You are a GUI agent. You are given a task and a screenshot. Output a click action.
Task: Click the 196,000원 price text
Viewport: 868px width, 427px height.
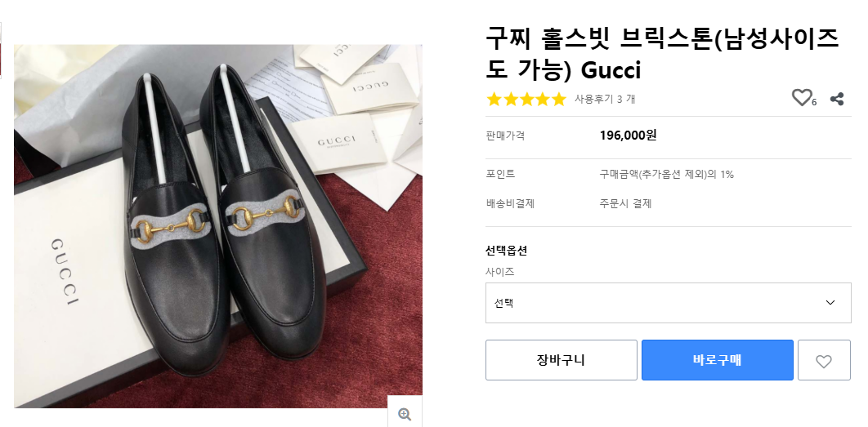628,136
